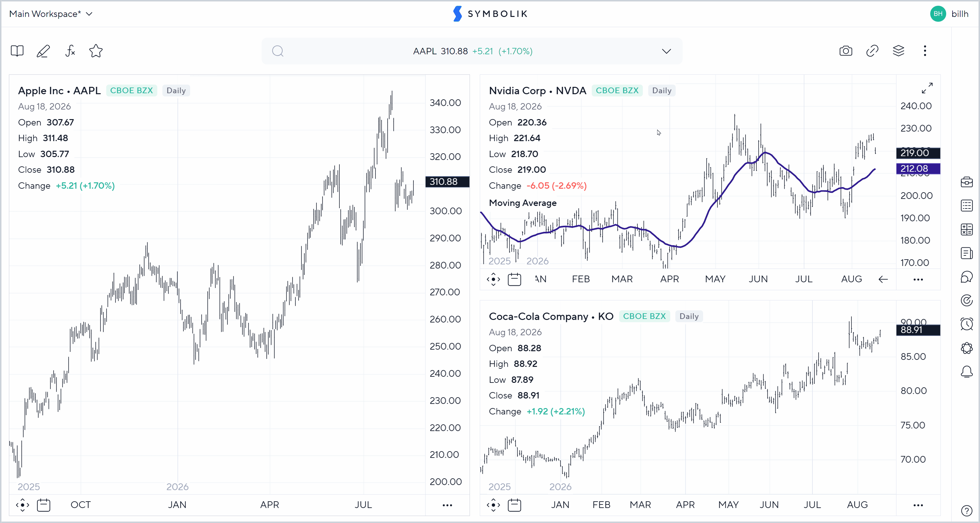Open the help question mark icon
980x523 pixels.
coord(967,511)
